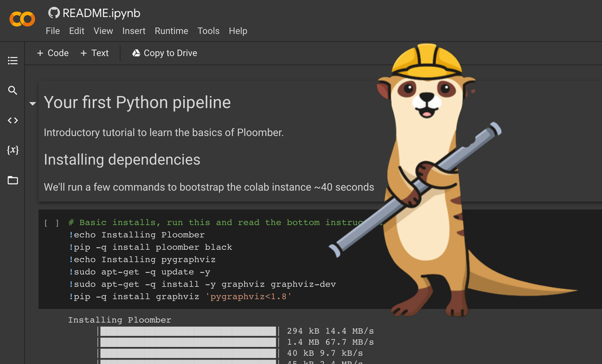602x364 pixels.
Task: Click the '294 kB 14.4 MB/s' progress bar
Action: (188, 331)
